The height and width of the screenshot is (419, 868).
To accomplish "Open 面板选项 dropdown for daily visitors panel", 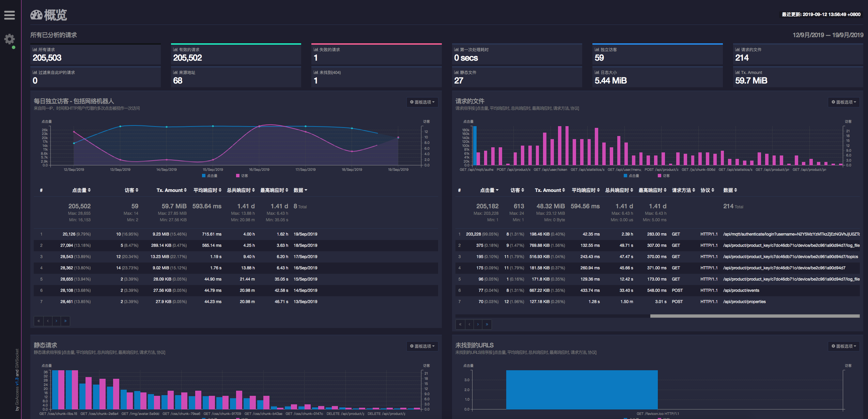I will pos(422,102).
